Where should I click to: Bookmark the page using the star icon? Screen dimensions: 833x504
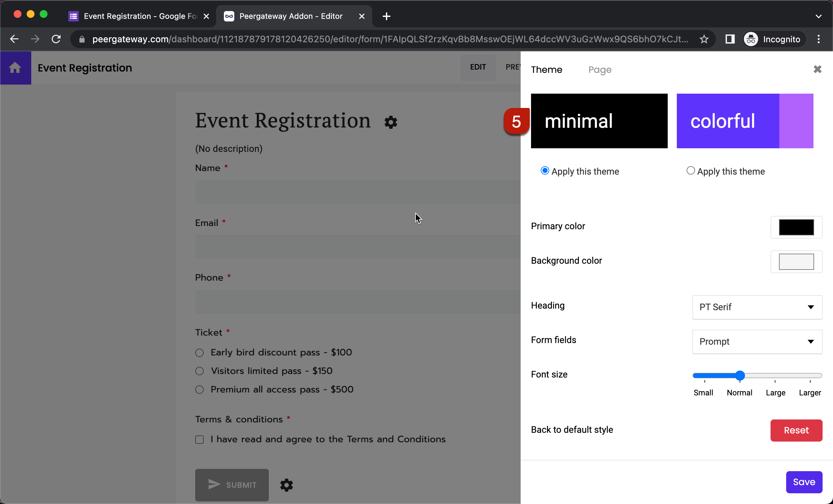[x=704, y=39]
